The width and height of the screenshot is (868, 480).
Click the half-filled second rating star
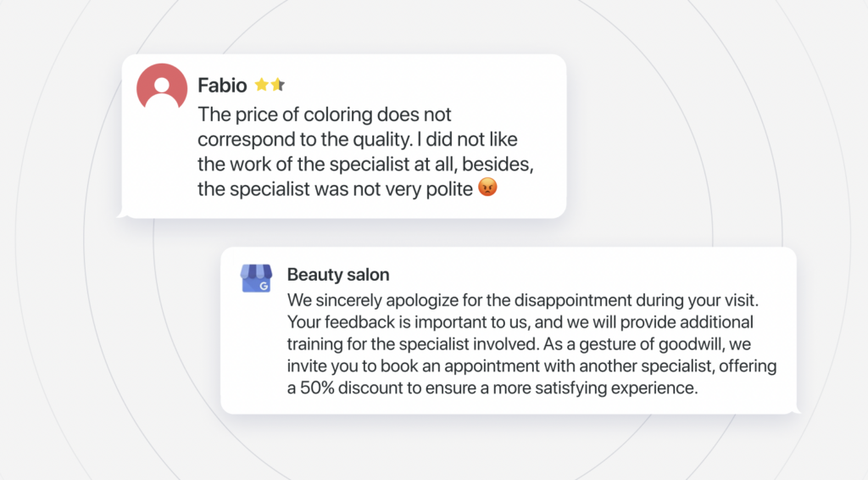pos(277,85)
